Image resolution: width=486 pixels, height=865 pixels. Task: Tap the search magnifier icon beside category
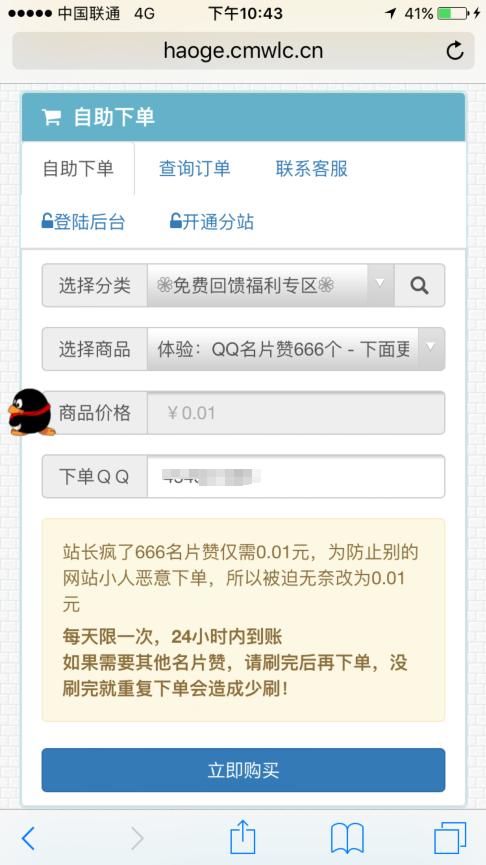[419, 285]
